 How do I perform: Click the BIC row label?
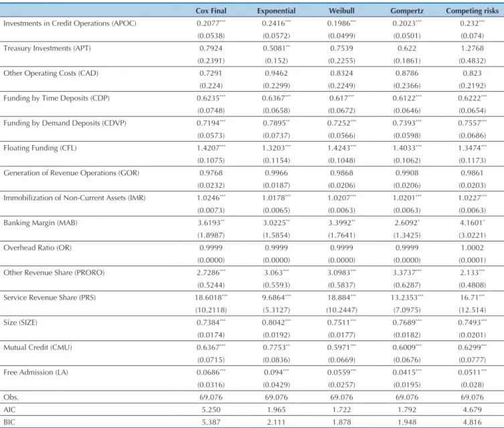coord(9,422)
